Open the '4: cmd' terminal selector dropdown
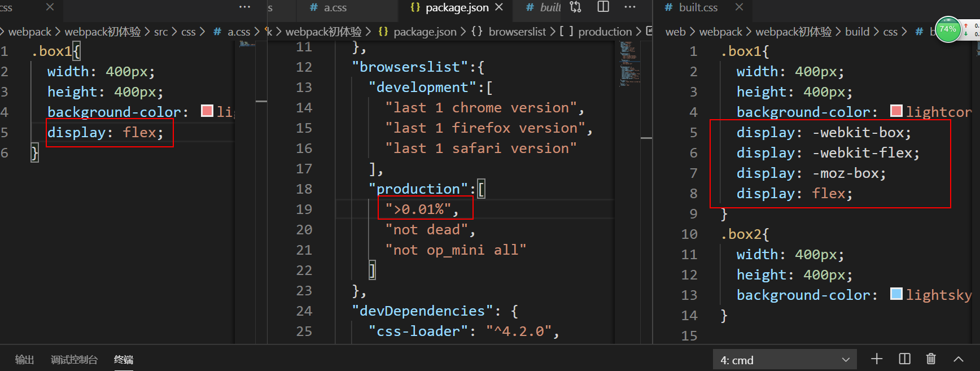980x371 pixels. tap(785, 360)
